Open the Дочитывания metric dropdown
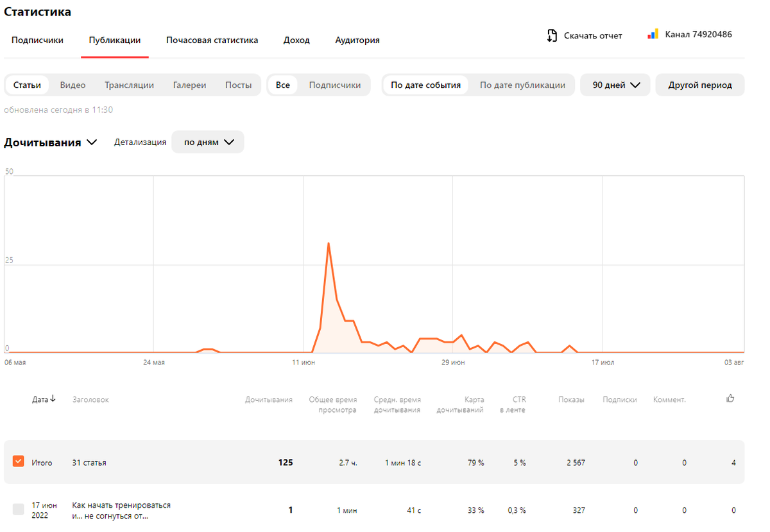770x532 pixels. 51,142
